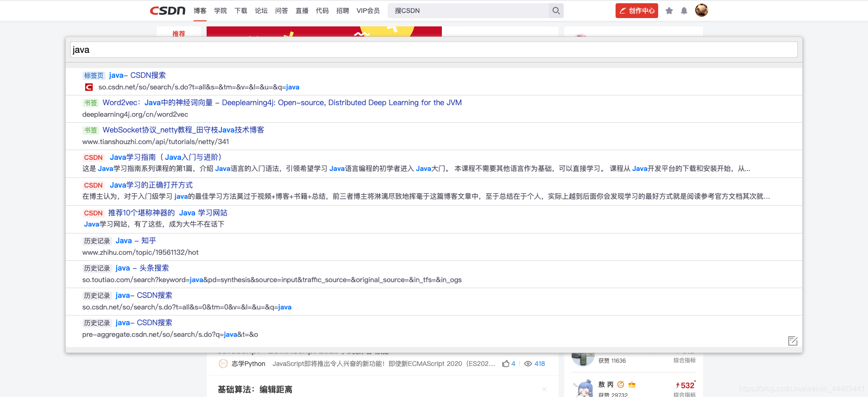This screenshot has height=397, width=868.
Task: Open the java – 头条搜索 history result
Action: pos(434,274)
